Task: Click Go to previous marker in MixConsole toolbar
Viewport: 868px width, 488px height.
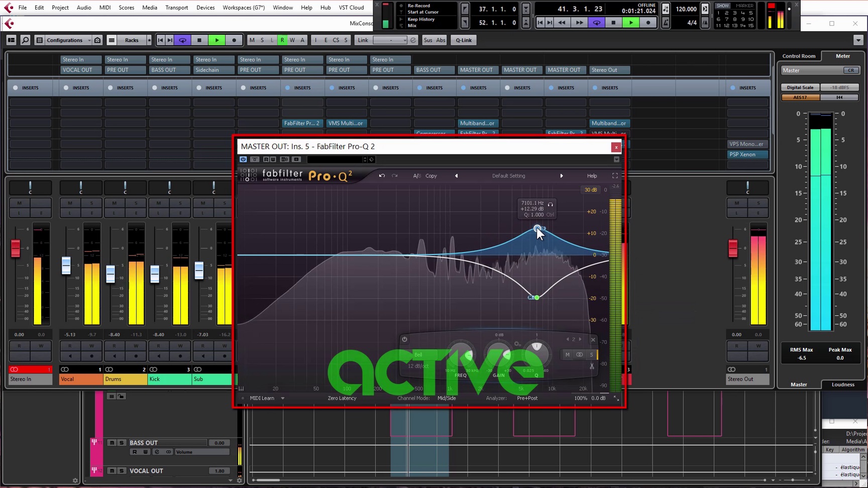Action: click(160, 40)
